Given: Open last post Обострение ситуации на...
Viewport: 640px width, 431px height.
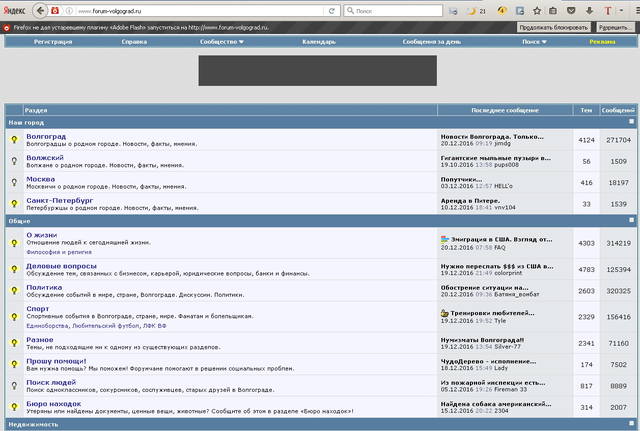Looking at the screenshot, I should point(484,288).
